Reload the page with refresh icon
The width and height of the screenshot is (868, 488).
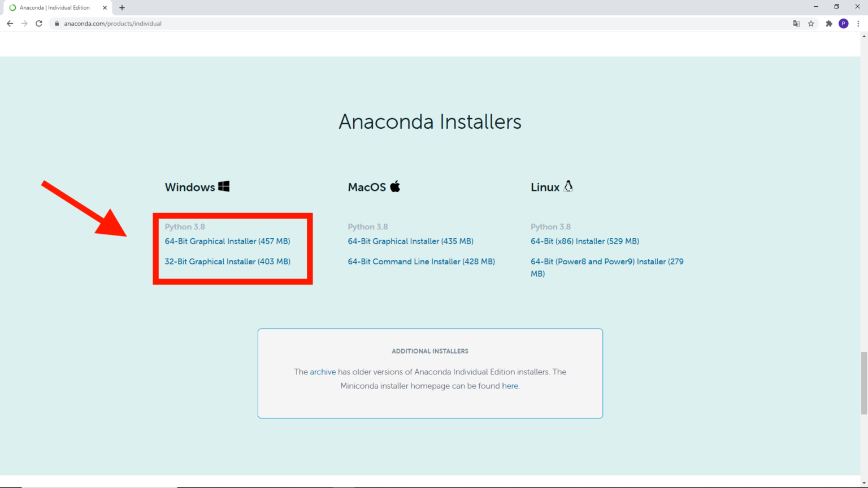click(x=39, y=24)
